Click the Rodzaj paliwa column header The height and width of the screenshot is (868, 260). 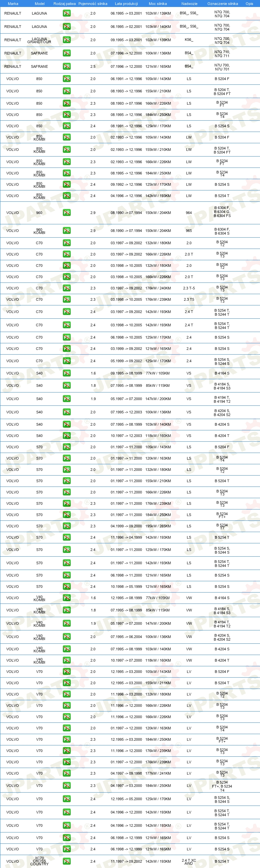pyautogui.click(x=65, y=4)
